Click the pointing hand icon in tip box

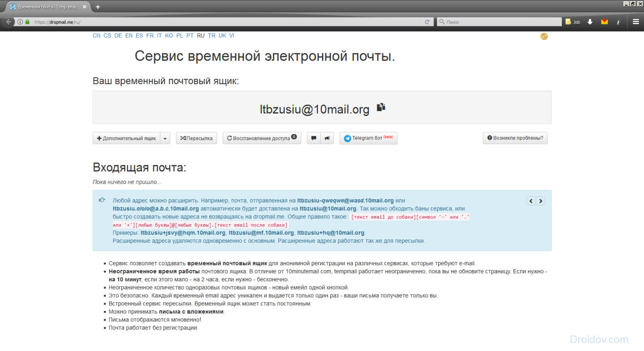coord(102,200)
